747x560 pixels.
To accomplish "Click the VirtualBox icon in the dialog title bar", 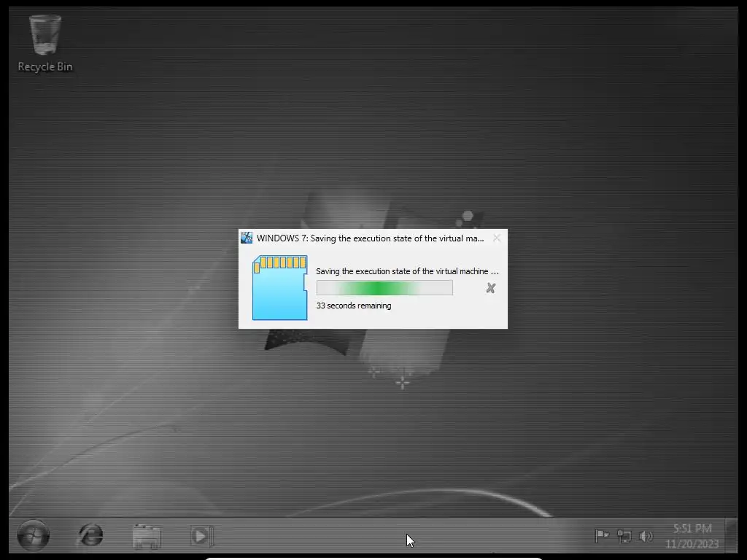I will point(247,238).
